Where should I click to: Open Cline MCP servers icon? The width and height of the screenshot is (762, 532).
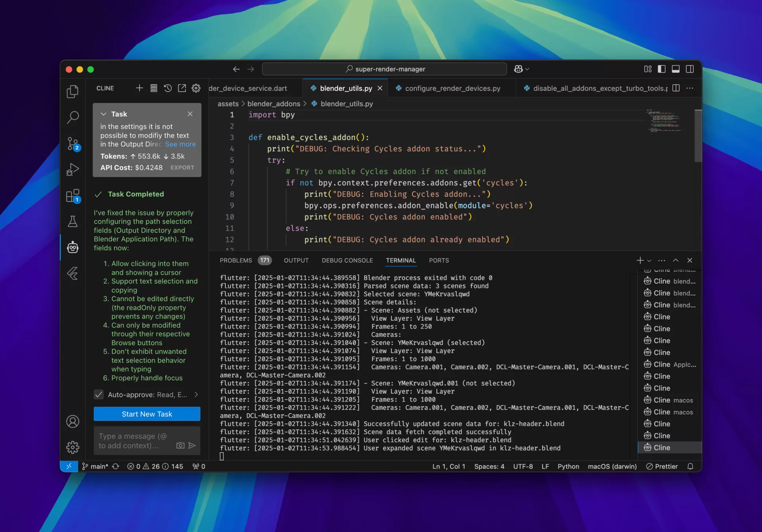point(154,88)
